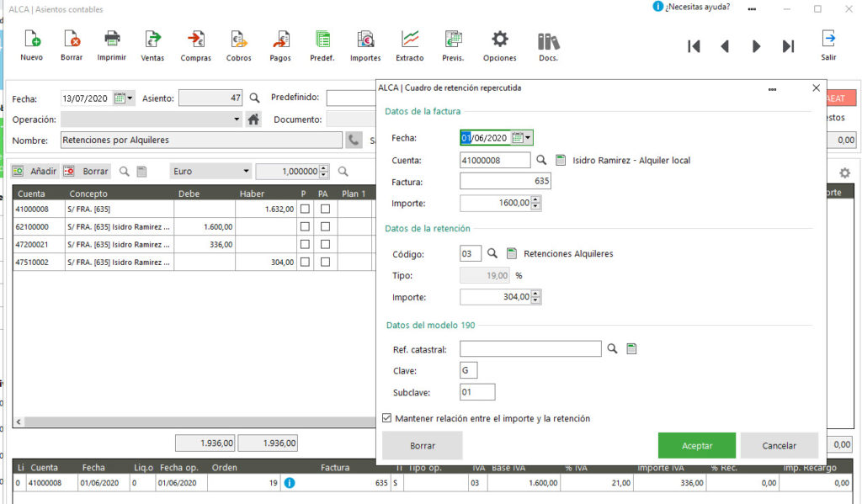Search accounts beside Cuenta 41000008 in dialog
The height and width of the screenshot is (504, 862).
541,160
